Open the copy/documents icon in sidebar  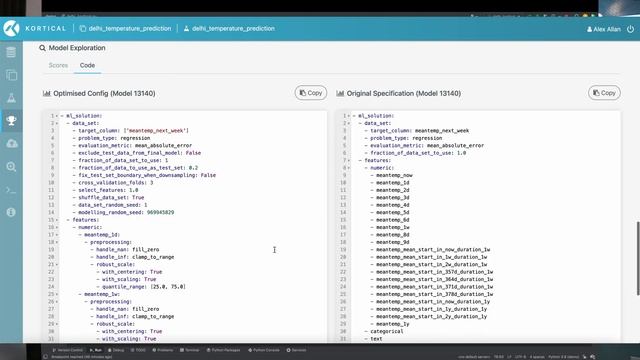click(x=11, y=75)
